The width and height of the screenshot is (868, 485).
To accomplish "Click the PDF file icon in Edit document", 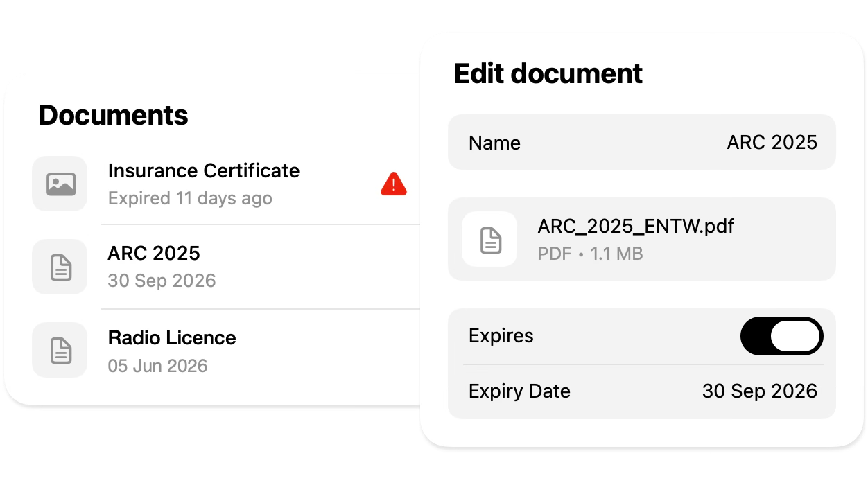I will (x=489, y=239).
